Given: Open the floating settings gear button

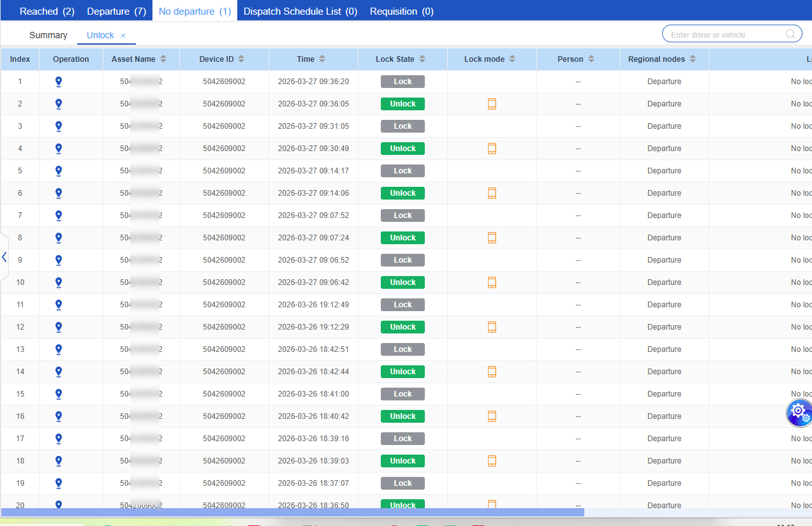Looking at the screenshot, I should 798,413.
